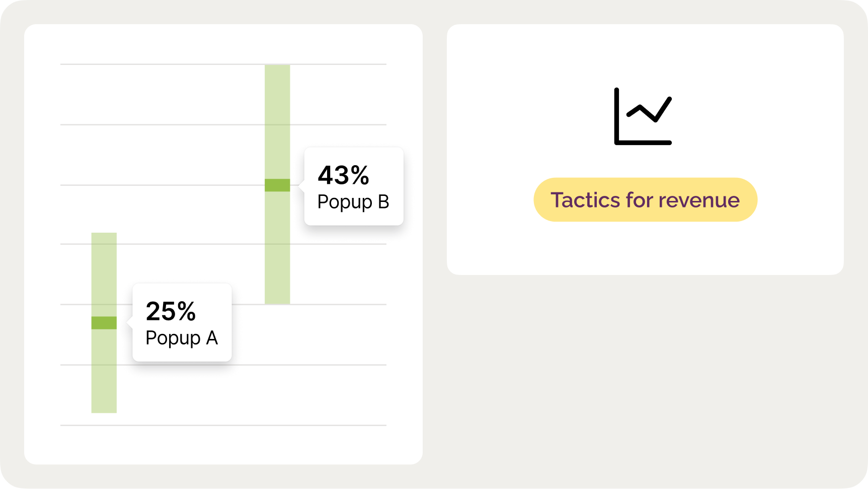Click the pointer arrow of Popup B tooltip
Screen dimensions: 868x489
click(301, 185)
